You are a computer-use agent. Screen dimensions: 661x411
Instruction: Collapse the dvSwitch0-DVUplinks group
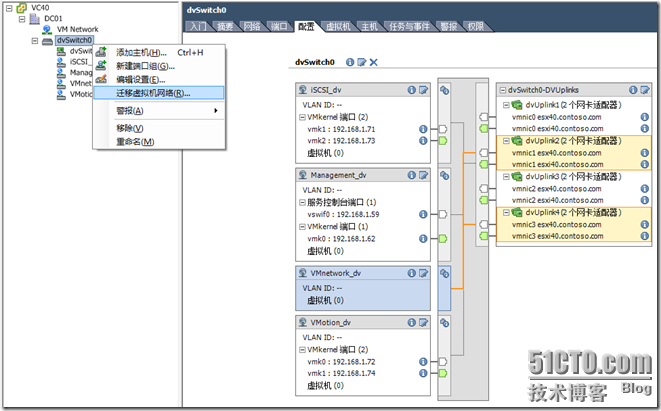tap(502, 90)
